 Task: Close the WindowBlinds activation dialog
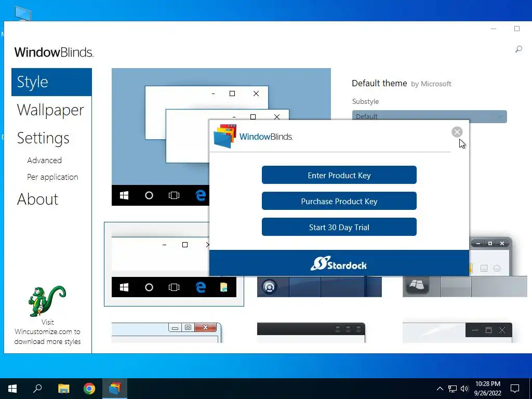pos(457,131)
